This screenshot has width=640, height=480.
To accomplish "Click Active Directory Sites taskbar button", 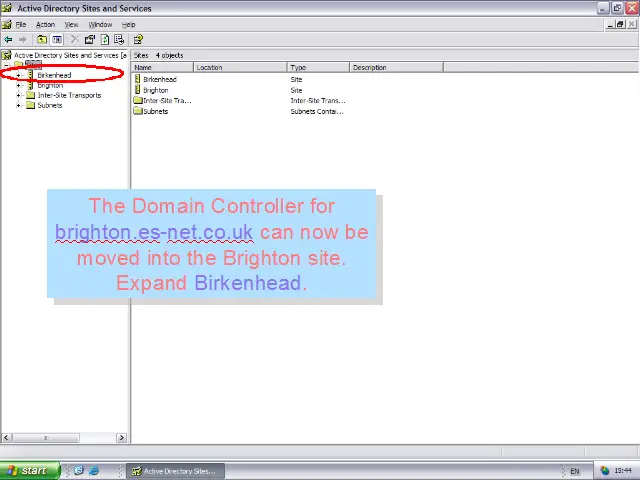I will (176, 471).
